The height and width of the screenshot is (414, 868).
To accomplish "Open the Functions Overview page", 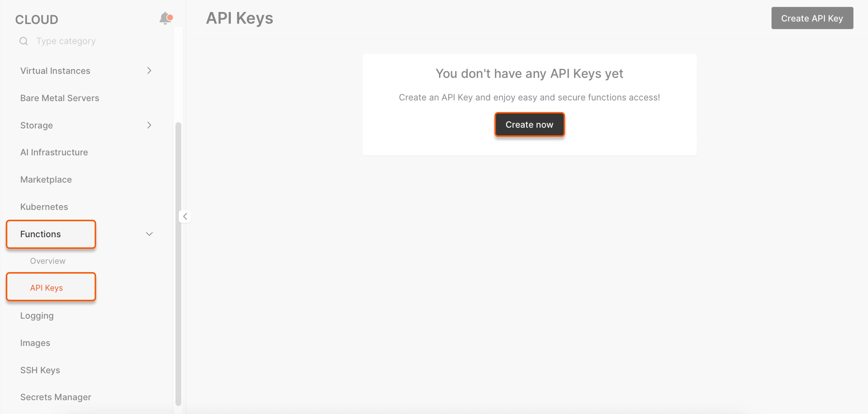I will tap(48, 260).
